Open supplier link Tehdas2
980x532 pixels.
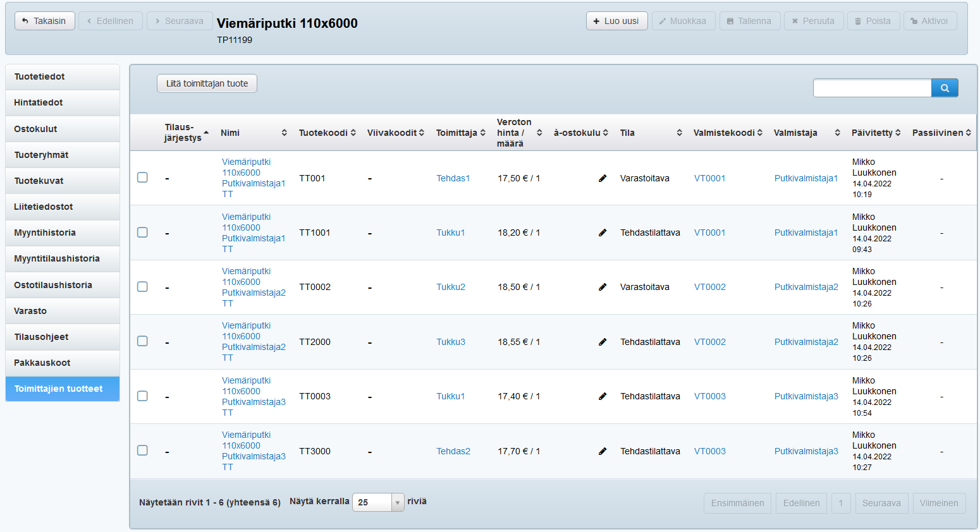point(453,451)
